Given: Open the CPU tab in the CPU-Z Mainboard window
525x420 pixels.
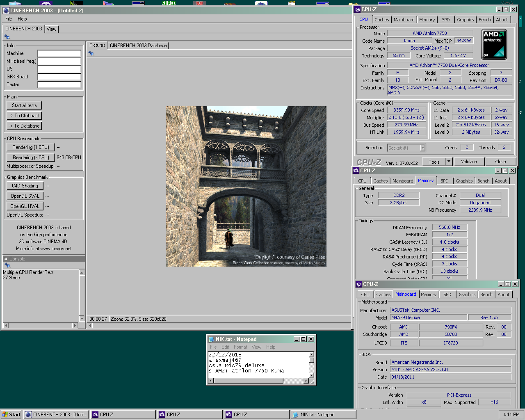Looking at the screenshot, I should 365,294.
